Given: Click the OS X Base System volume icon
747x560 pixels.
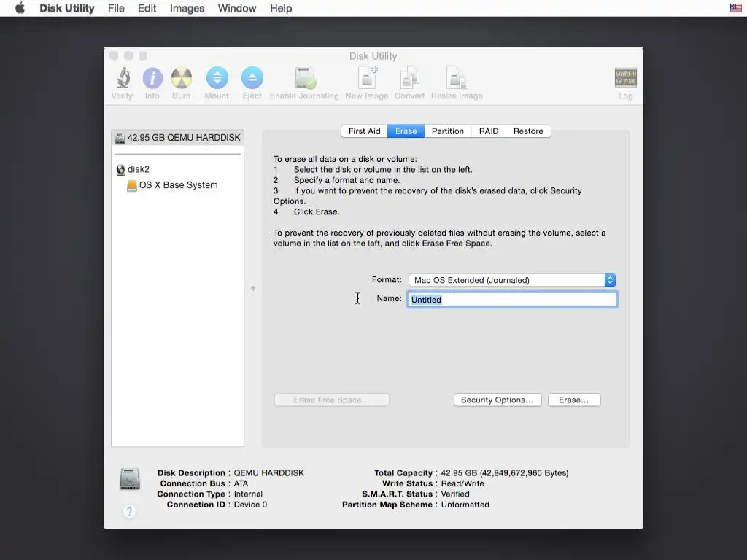Looking at the screenshot, I should (132, 185).
